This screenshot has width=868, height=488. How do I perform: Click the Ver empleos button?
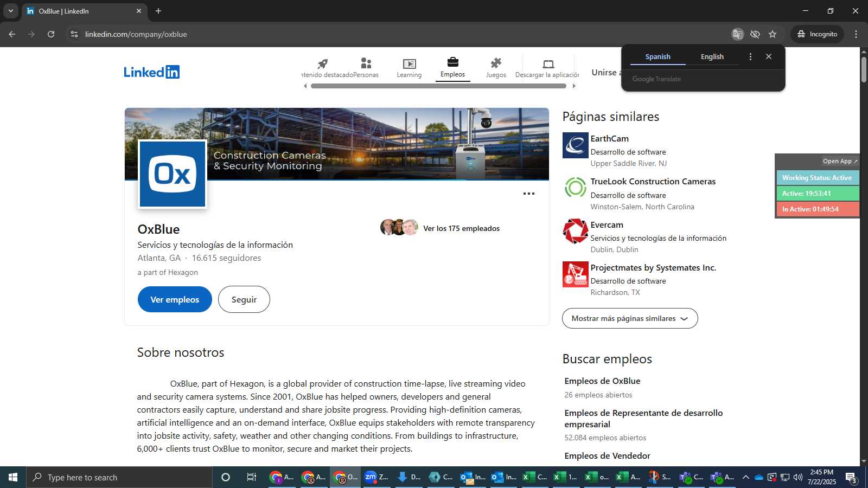click(175, 299)
